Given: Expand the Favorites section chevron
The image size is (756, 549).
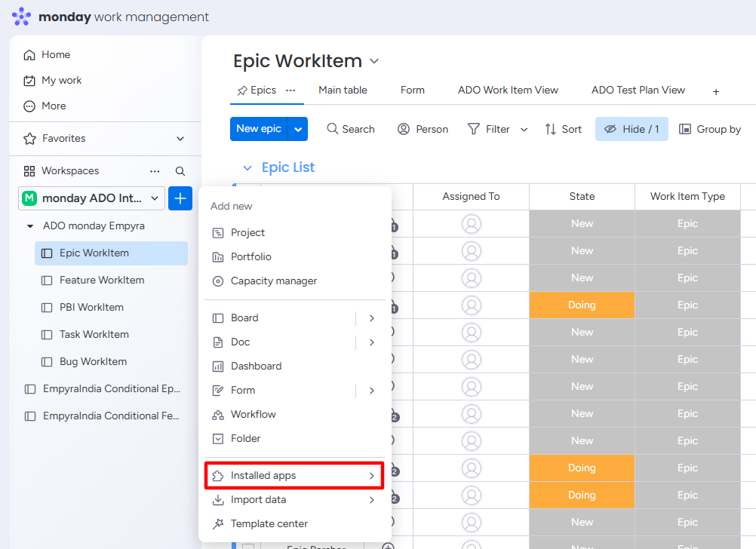Looking at the screenshot, I should tap(180, 138).
